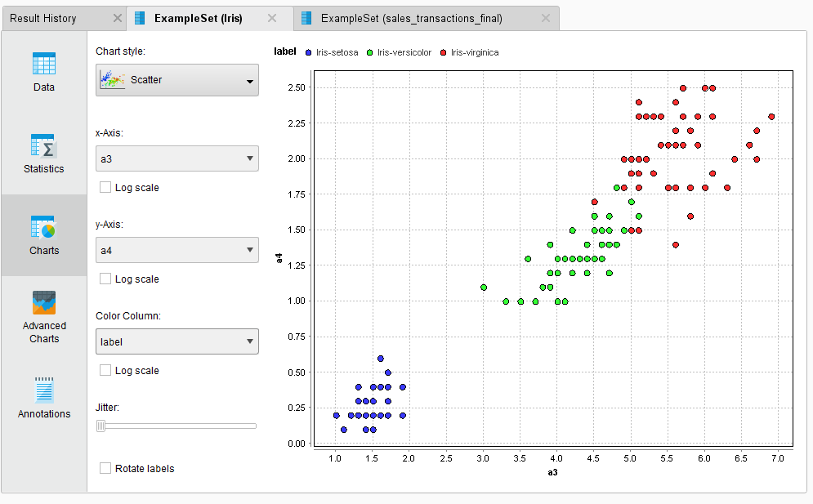
Task: Click the sales_transactions_final tab spreadsheet icon
Action: click(306, 16)
